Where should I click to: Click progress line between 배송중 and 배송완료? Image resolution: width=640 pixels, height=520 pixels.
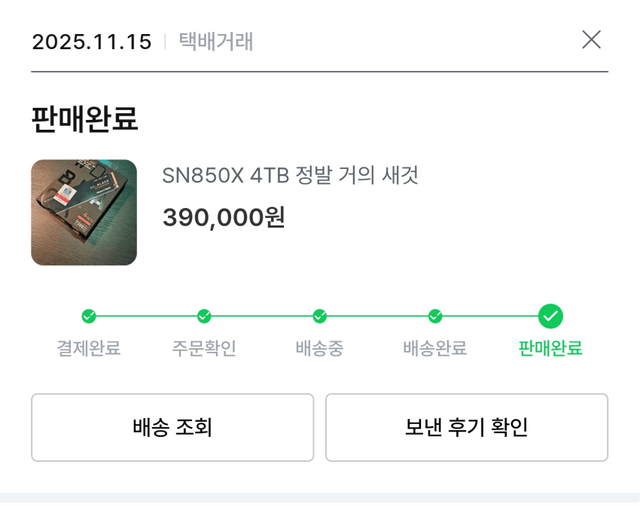tap(377, 316)
